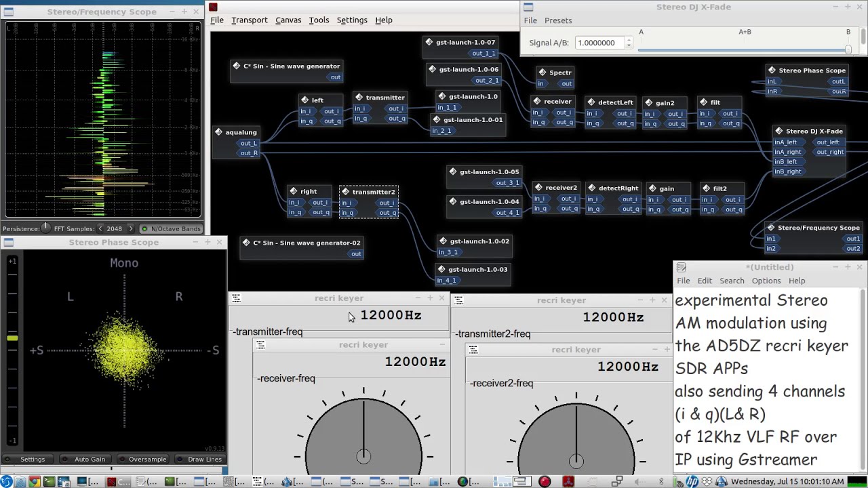The width and height of the screenshot is (868, 488).
Task: Click the aqualung module icon
Action: point(218,132)
